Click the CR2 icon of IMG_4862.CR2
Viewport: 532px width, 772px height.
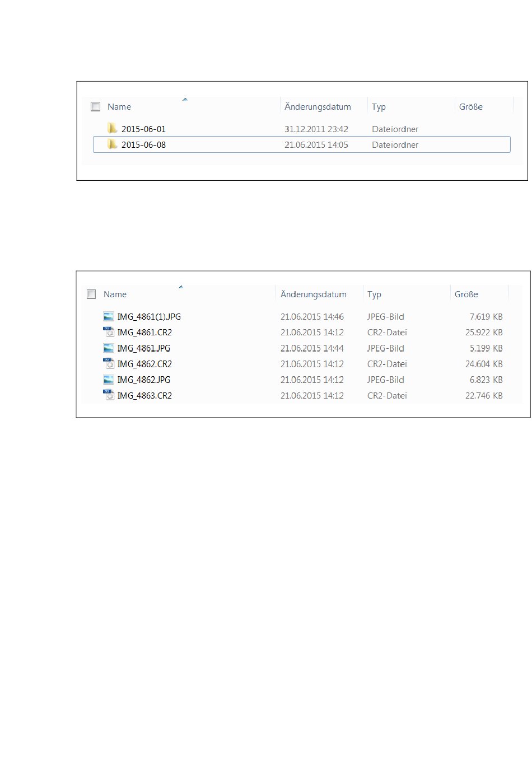pyautogui.click(x=109, y=363)
